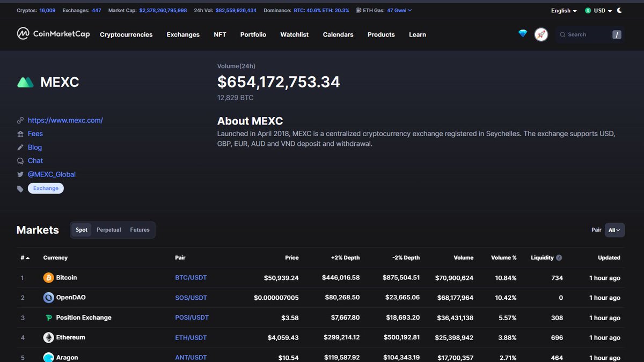Click the MEXC exchange logo
The width and height of the screenshot is (644, 362).
point(25,82)
